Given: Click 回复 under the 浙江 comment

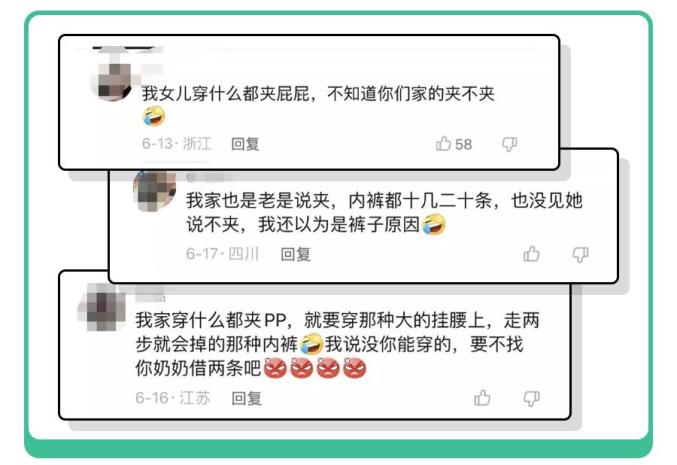Looking at the screenshot, I should tap(245, 144).
